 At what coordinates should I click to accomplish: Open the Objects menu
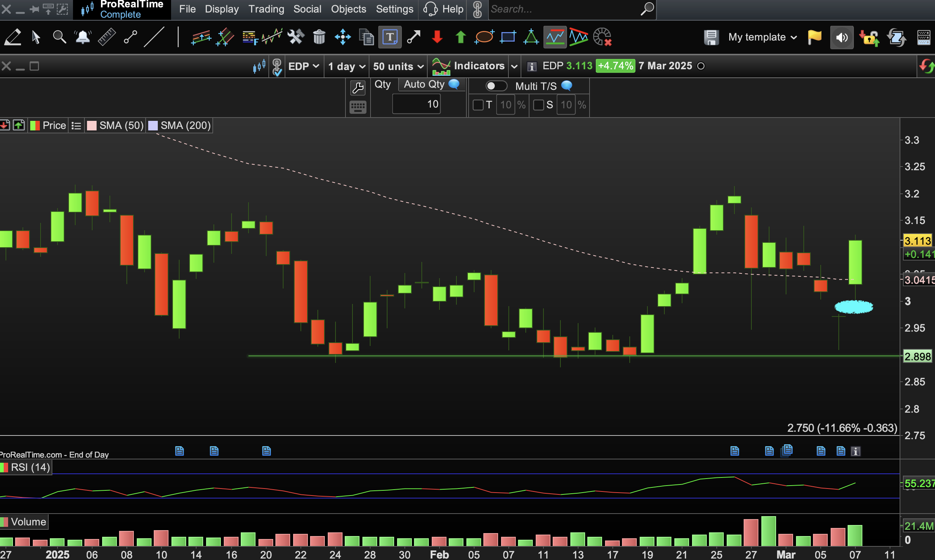coord(348,9)
